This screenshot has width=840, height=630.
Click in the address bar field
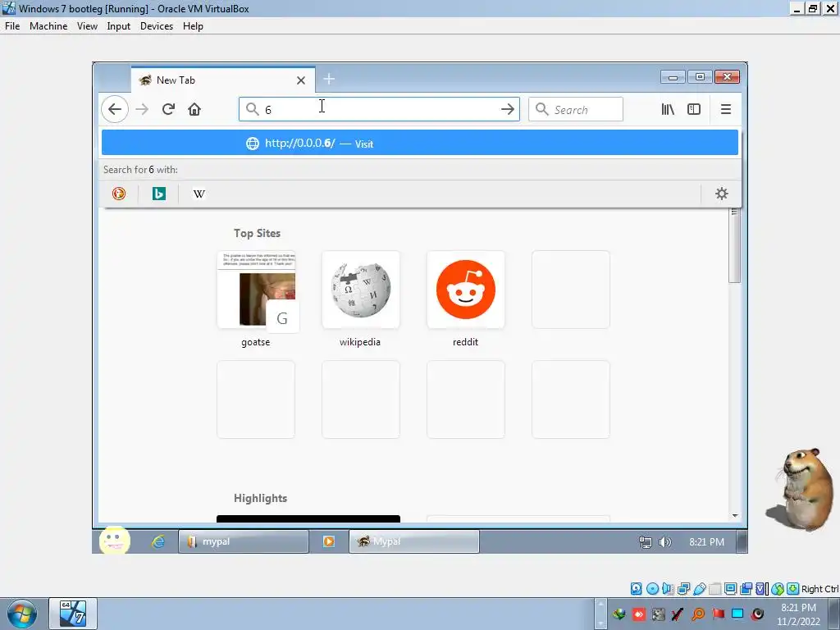tap(379, 109)
